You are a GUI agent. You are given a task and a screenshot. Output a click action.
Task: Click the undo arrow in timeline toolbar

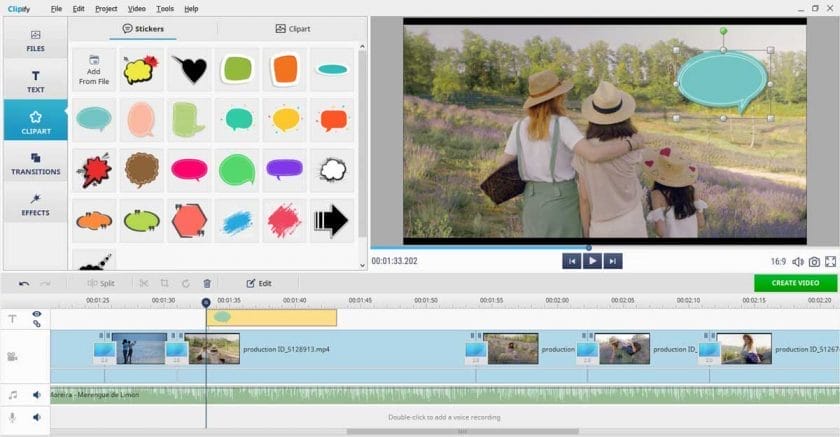pyautogui.click(x=24, y=283)
